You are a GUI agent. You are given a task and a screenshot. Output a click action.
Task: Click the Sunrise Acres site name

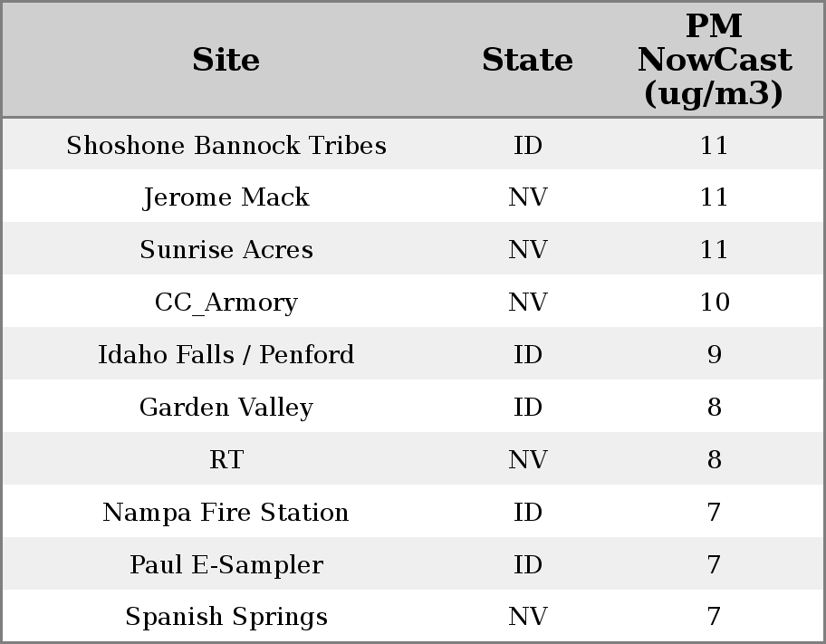tap(226, 250)
